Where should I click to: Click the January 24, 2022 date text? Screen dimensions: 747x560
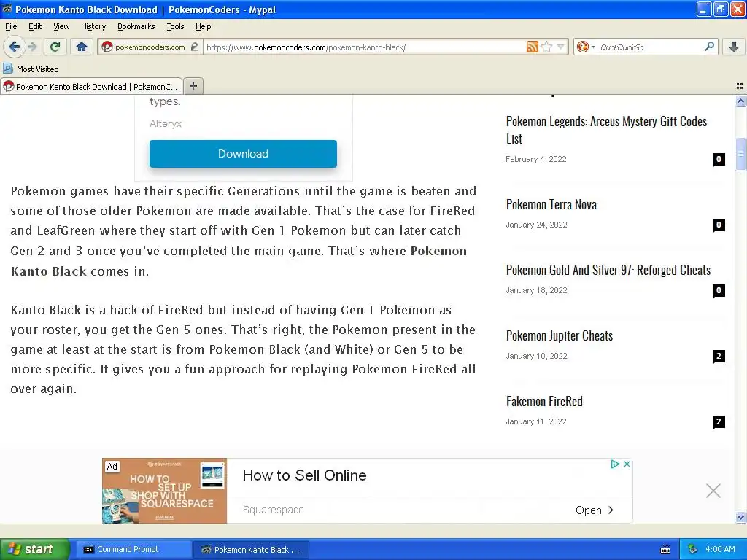[536, 225]
